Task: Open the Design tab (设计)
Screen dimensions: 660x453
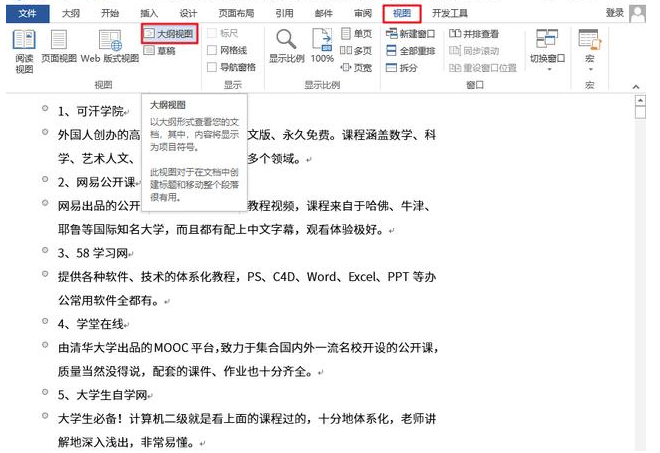Action: 188,13
